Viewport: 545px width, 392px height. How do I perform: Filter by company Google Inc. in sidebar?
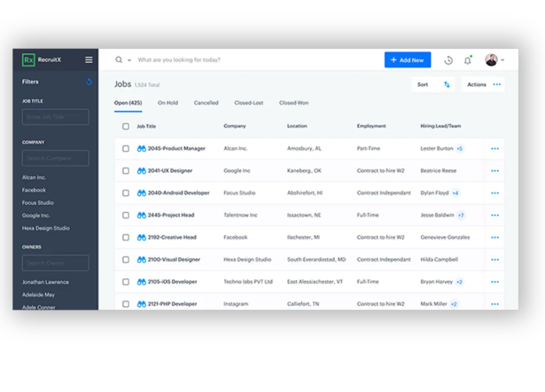click(x=36, y=216)
